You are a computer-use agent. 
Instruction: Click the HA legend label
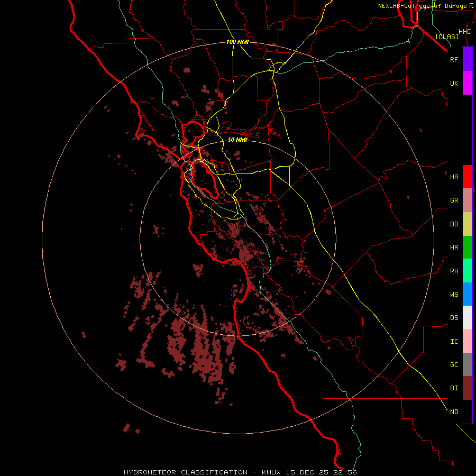[454, 177]
